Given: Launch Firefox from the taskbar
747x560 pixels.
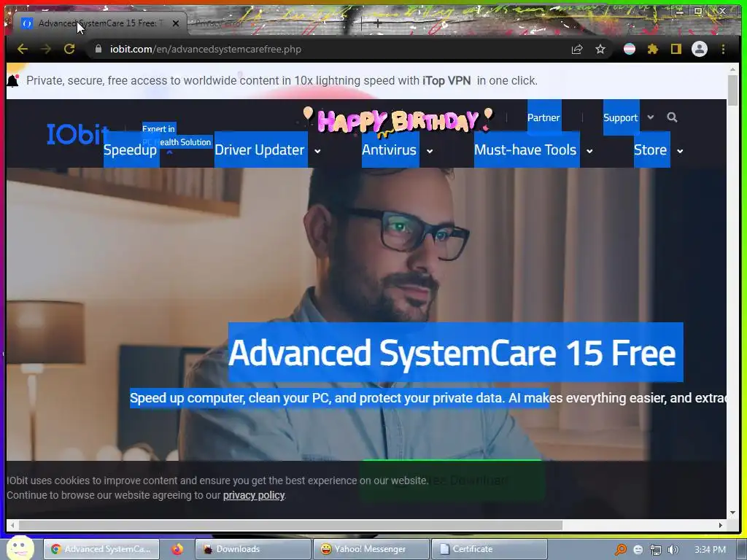Looking at the screenshot, I should [177, 549].
